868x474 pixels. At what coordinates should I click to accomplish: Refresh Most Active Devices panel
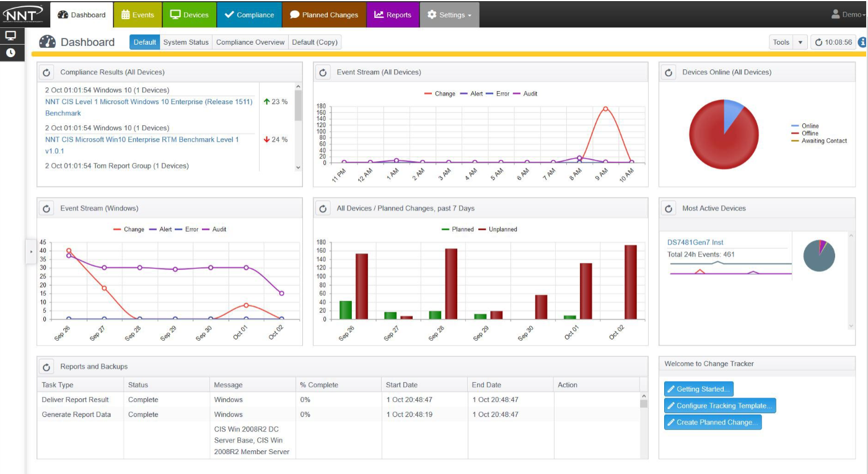[669, 209]
